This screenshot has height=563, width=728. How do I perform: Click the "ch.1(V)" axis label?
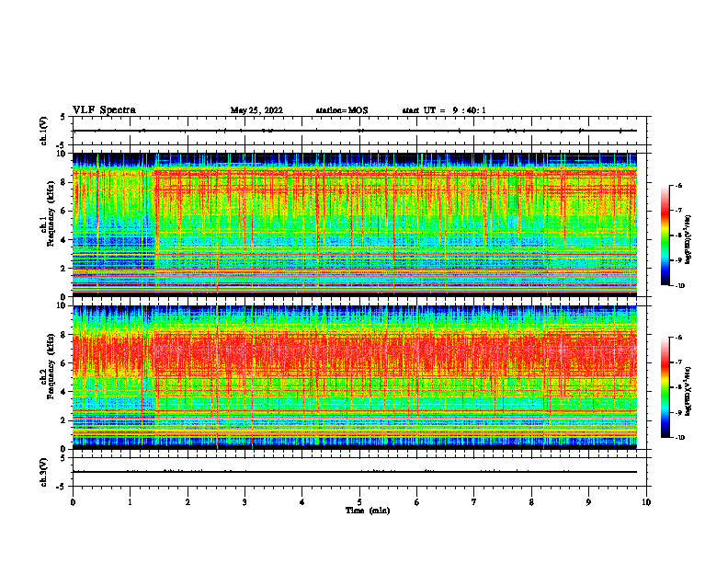click(44, 131)
